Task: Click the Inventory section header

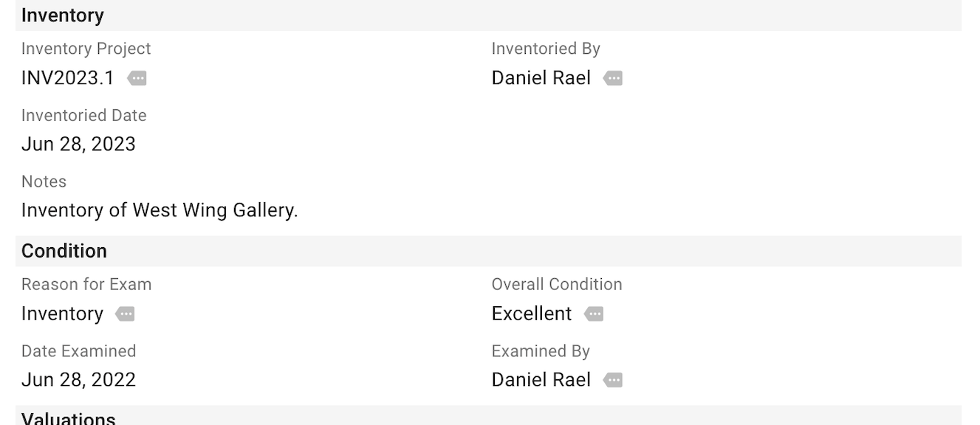Action: pos(64,15)
